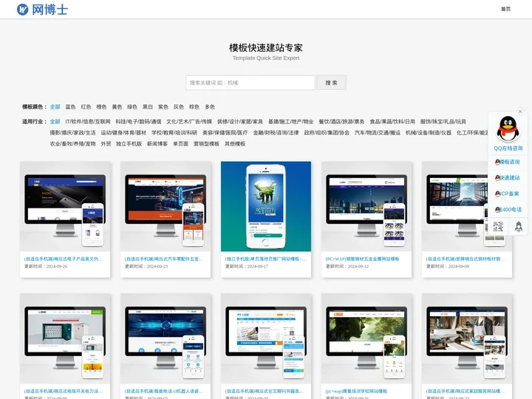532x399 pixels.
Task: Choose 文化/艺术/广告/传媒 industry
Action: tap(189, 121)
